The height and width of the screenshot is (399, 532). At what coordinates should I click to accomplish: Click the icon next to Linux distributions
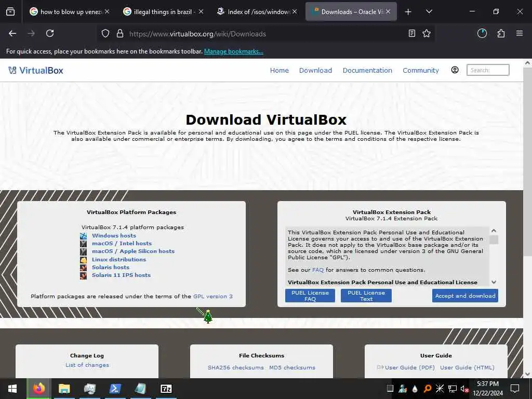pos(84,260)
